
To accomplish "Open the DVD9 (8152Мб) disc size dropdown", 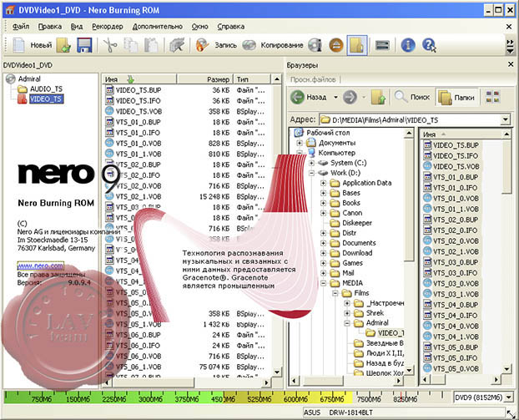I will (x=509, y=397).
